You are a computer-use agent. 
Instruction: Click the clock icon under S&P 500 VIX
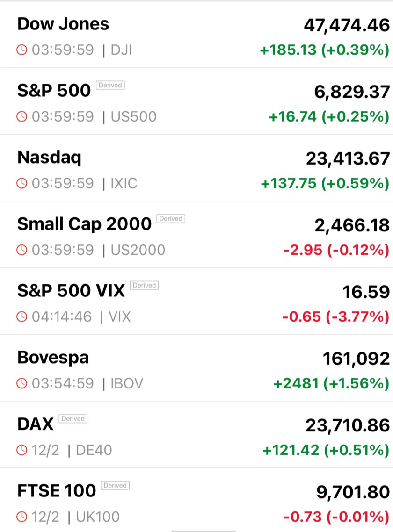[x=22, y=317]
